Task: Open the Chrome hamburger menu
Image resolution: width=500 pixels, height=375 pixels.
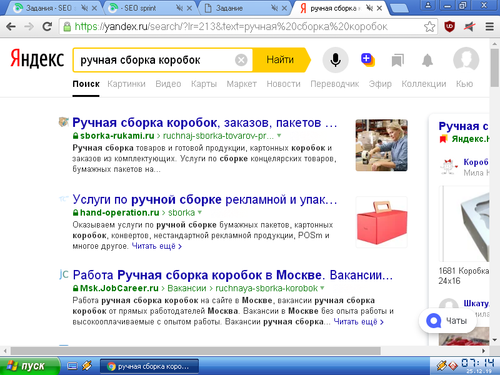Action: point(489,26)
